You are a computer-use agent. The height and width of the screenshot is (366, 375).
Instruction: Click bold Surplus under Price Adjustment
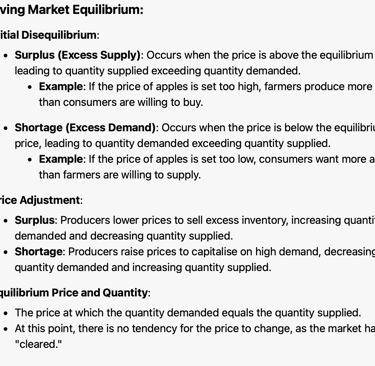click(36, 220)
